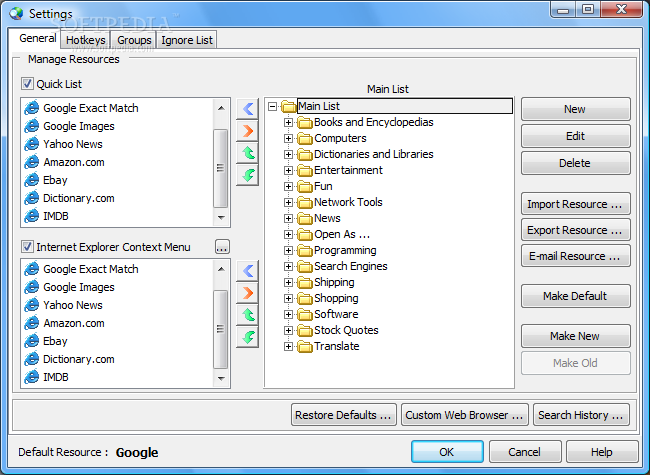Click the IE icon of Google Exact Match in Quick List

click(x=32, y=108)
